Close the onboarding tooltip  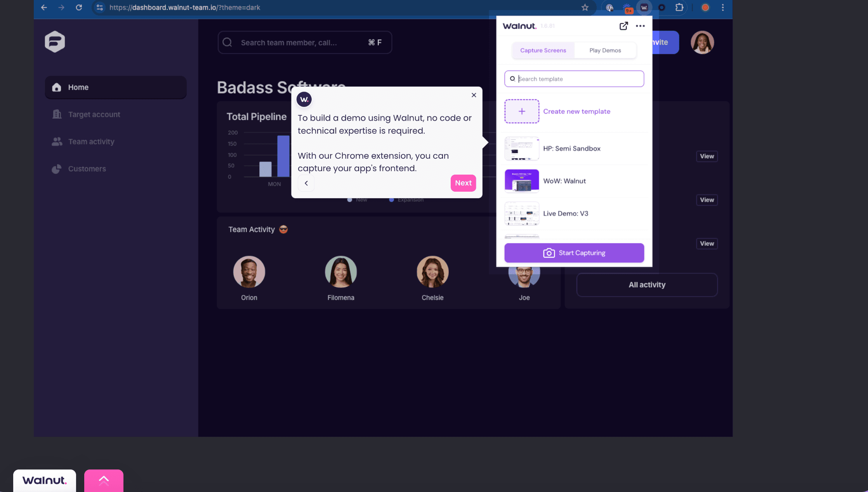point(474,95)
